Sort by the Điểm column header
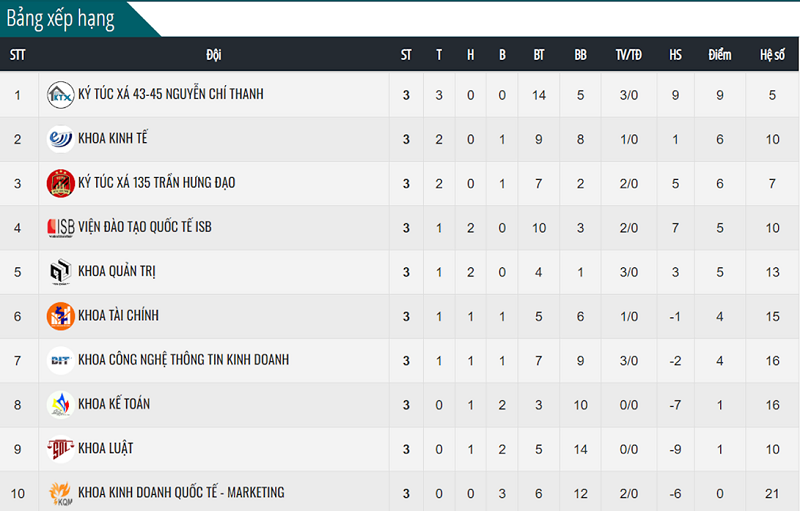Viewport: 800px width, 511px height. (719, 55)
